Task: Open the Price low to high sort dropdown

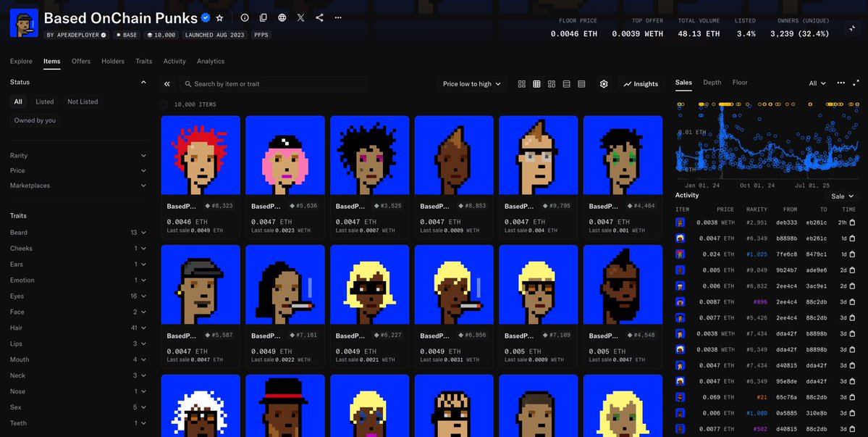Action: 471,84
